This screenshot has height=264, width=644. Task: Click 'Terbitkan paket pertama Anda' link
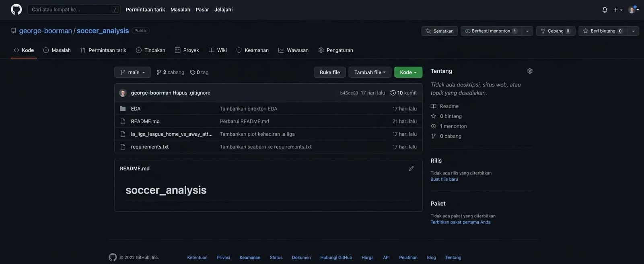(x=460, y=222)
